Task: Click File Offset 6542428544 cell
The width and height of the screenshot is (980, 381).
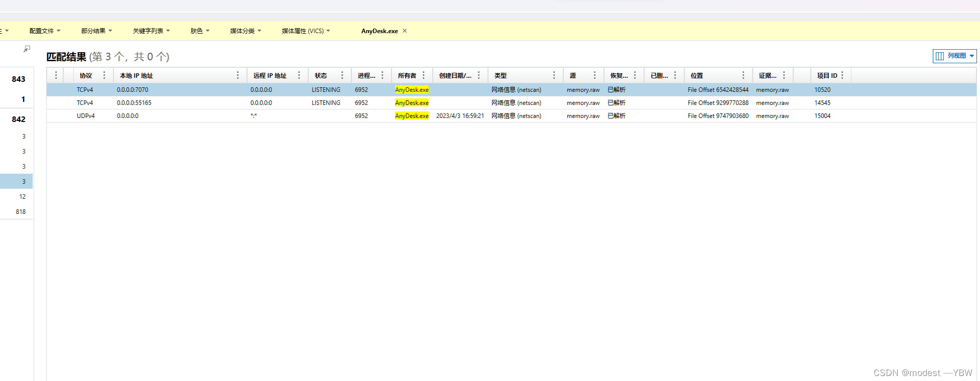Action: click(x=718, y=90)
